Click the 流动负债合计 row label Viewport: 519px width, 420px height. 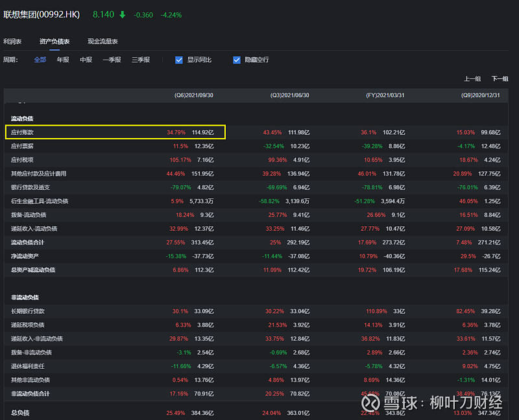[27, 242]
